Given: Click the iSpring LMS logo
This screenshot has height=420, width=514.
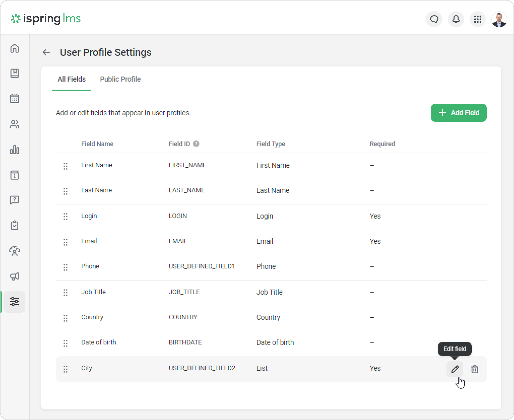Looking at the screenshot, I should tap(46, 19).
